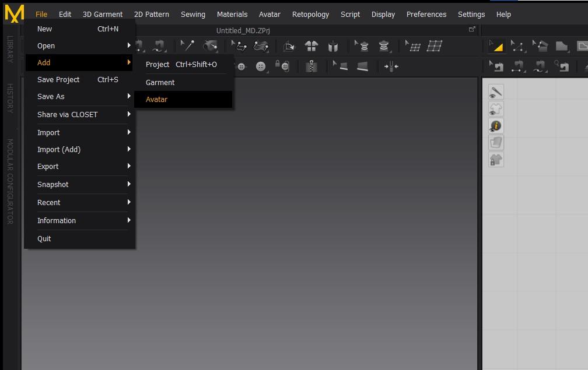Click the highlighted Add menu entry
588x370 pixels.
click(79, 62)
